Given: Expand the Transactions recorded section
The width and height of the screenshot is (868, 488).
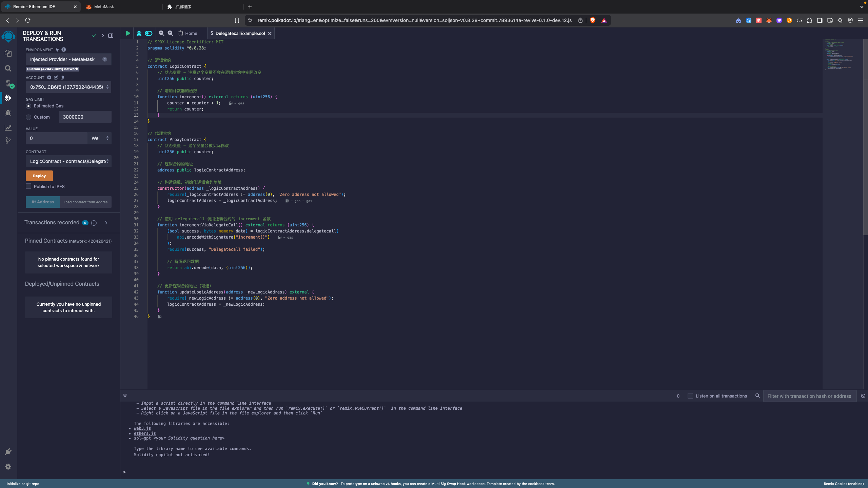Looking at the screenshot, I should coord(106,223).
